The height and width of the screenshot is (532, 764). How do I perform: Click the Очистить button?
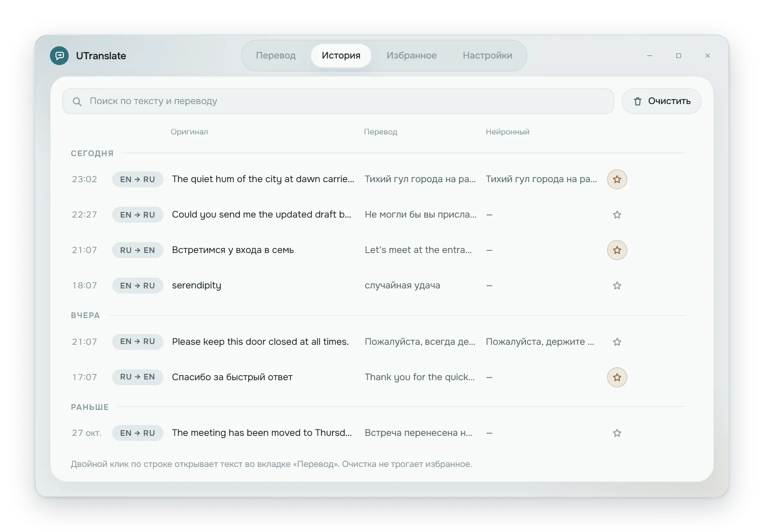coord(661,101)
